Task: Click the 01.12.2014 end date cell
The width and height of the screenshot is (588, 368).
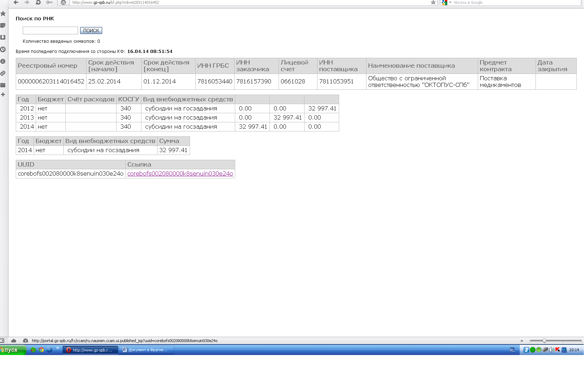Action: 168,82
